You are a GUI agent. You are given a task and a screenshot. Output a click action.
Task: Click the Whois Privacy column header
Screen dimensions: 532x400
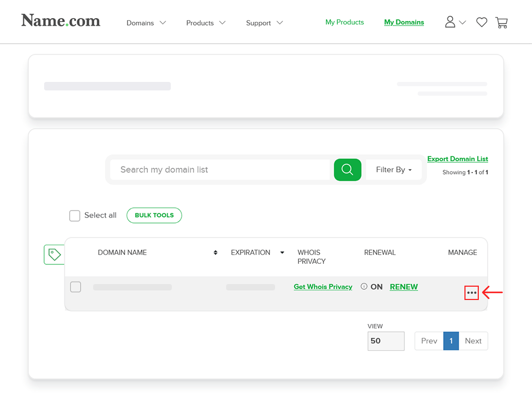(x=311, y=257)
